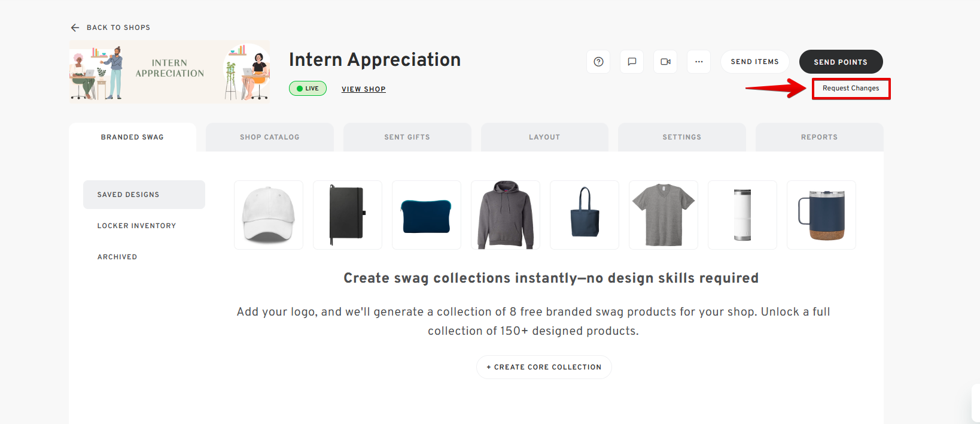Open the three-dots more options menu
Viewport: 980px width, 424px height.
pyautogui.click(x=699, y=62)
